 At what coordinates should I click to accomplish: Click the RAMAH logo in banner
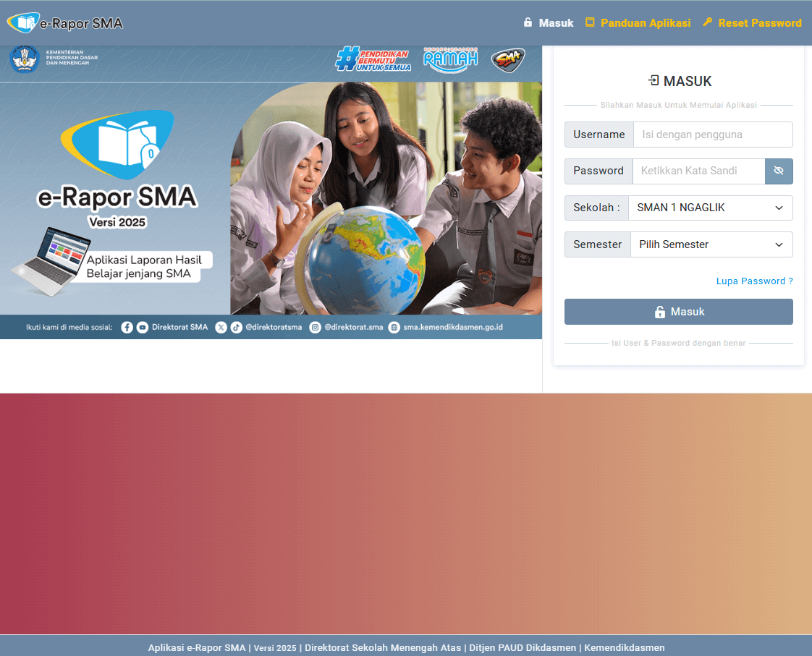tap(450, 59)
